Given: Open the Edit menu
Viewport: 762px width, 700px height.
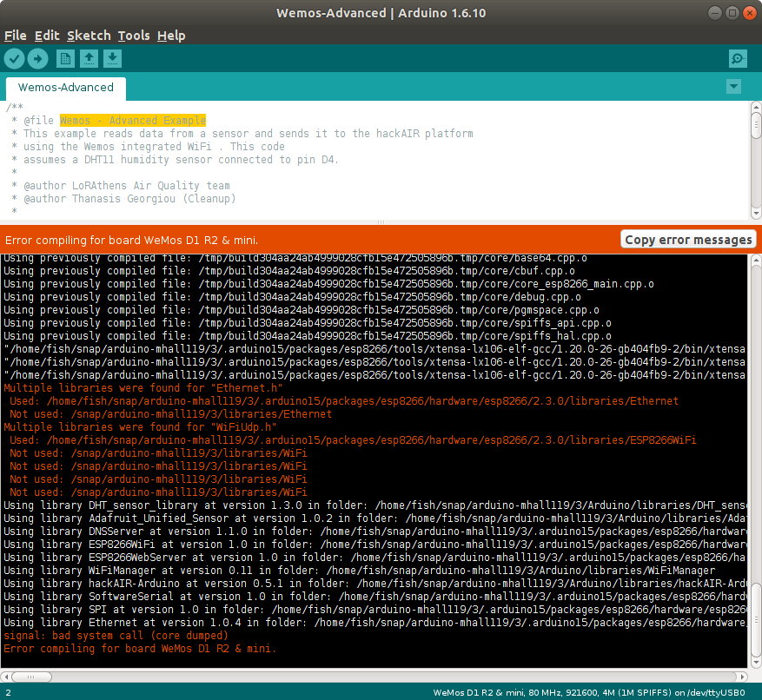Looking at the screenshot, I should 47,36.
